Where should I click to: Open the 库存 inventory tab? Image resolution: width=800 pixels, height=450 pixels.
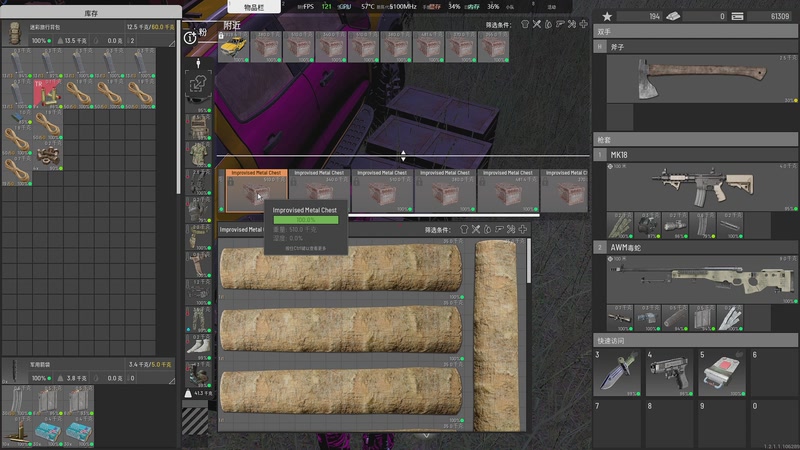tap(91, 13)
